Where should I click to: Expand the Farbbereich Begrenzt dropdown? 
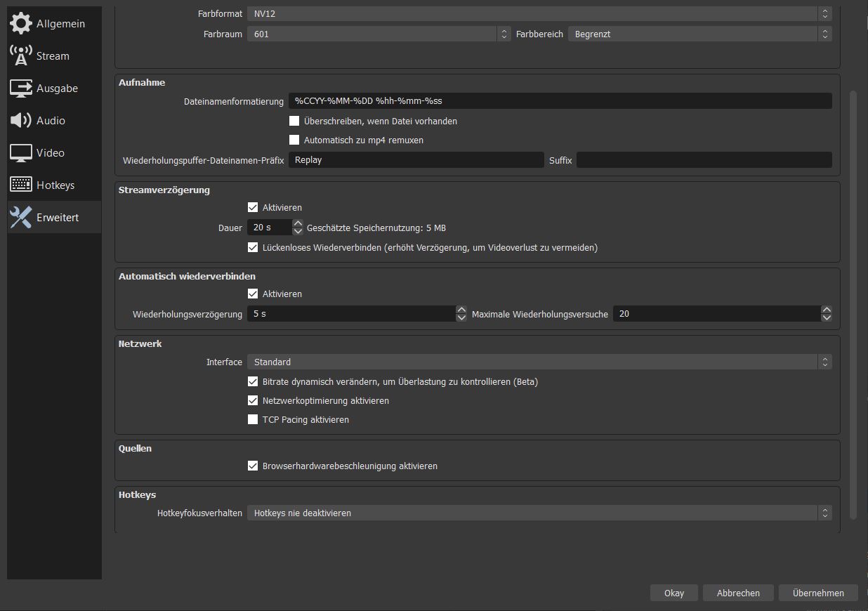tap(699, 34)
